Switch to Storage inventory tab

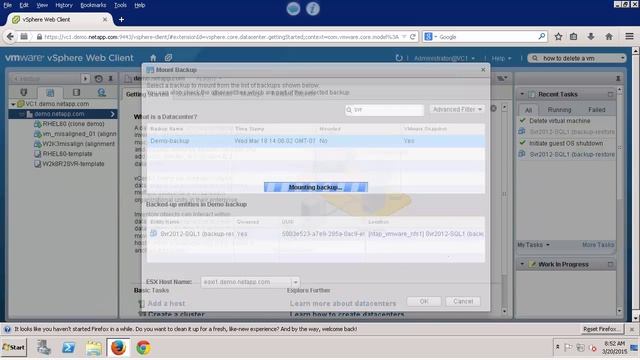[x=76, y=92]
